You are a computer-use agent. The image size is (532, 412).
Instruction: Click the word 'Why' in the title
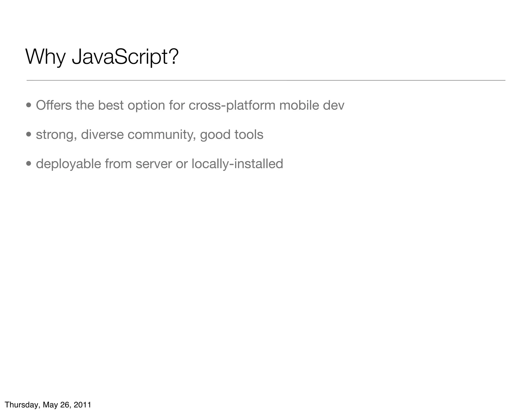pos(45,57)
